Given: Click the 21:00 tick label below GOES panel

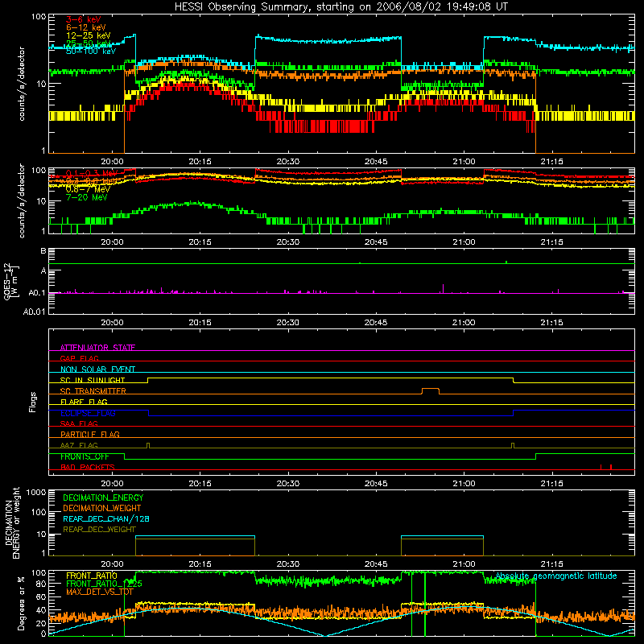Looking at the screenshot, I should pos(464,323).
